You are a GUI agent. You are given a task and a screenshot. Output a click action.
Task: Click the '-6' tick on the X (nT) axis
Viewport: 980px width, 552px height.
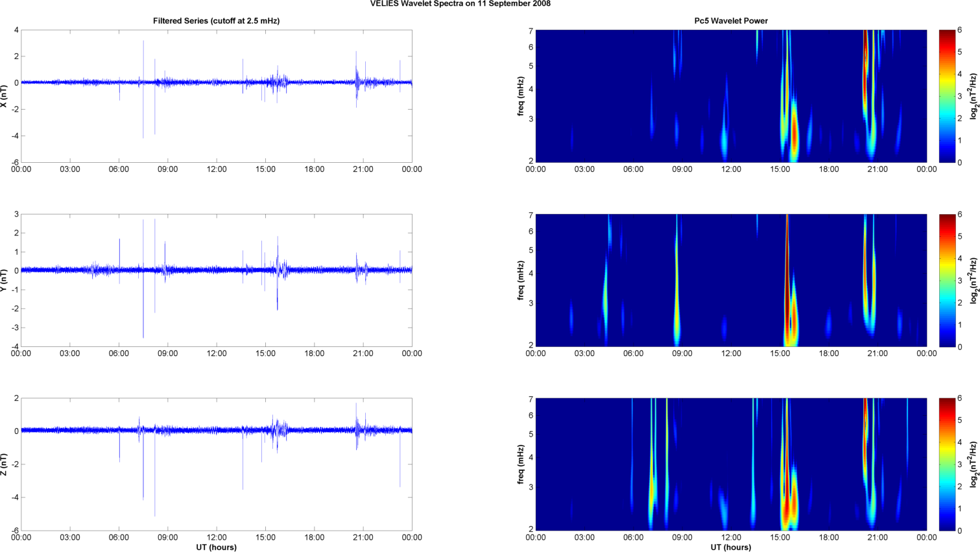14,163
